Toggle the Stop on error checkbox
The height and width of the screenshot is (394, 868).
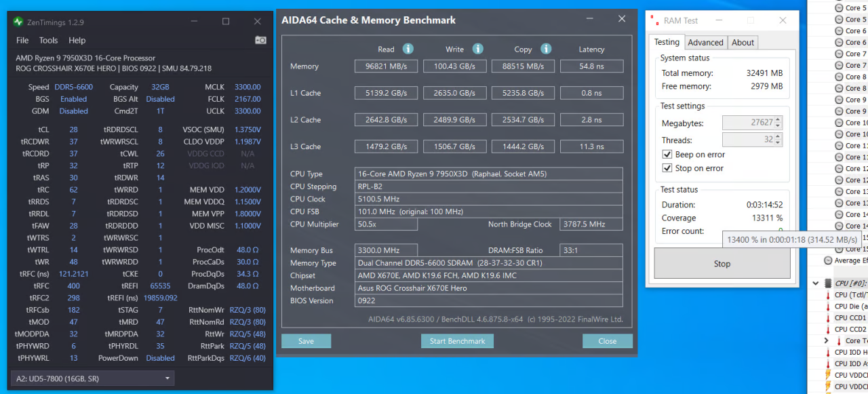(667, 168)
